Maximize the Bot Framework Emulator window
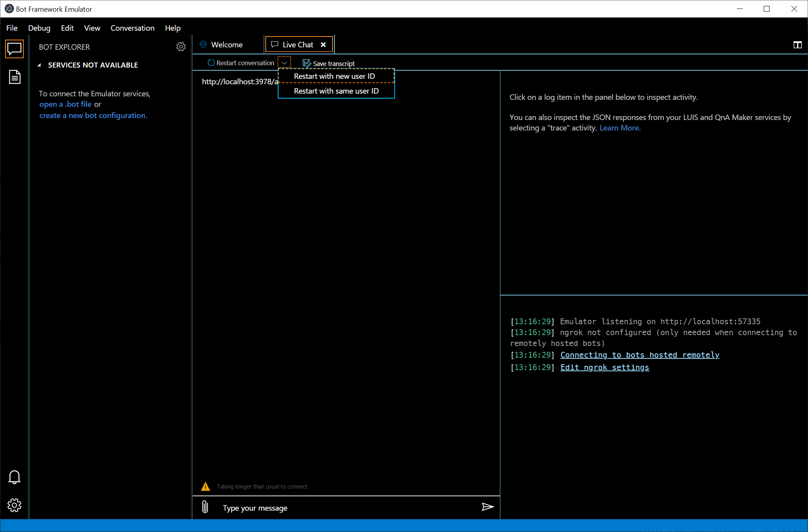The image size is (808, 532). [766, 9]
